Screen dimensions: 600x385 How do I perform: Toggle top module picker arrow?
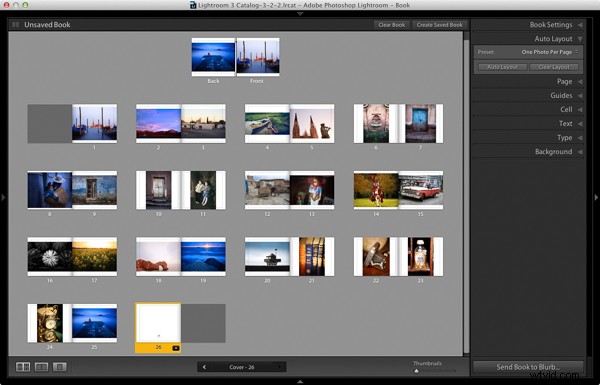pyautogui.click(x=300, y=14)
